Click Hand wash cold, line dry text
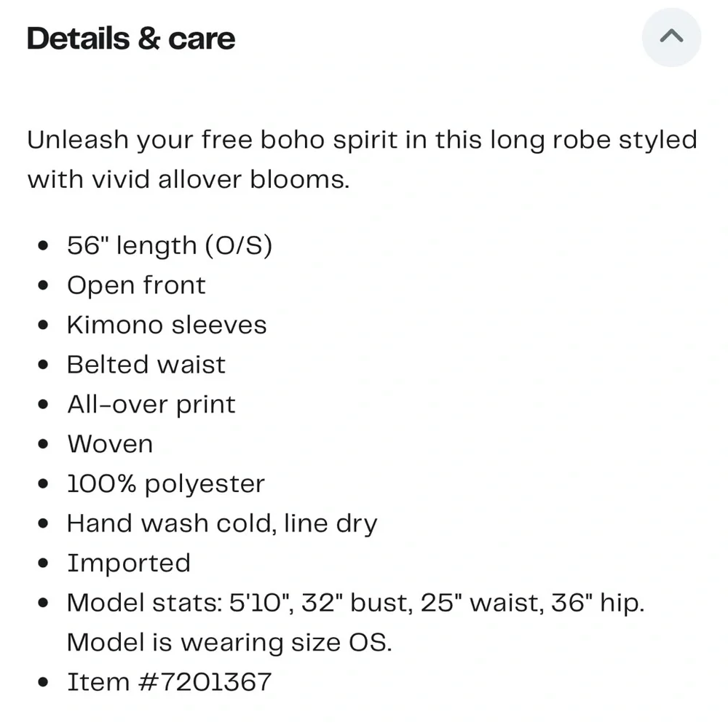This screenshot has width=728, height=728. tap(222, 523)
